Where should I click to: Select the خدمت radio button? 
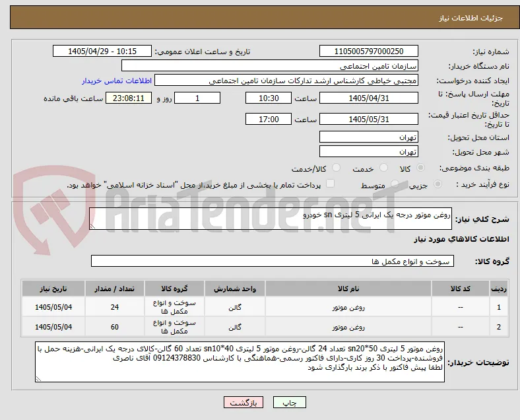[383, 168]
